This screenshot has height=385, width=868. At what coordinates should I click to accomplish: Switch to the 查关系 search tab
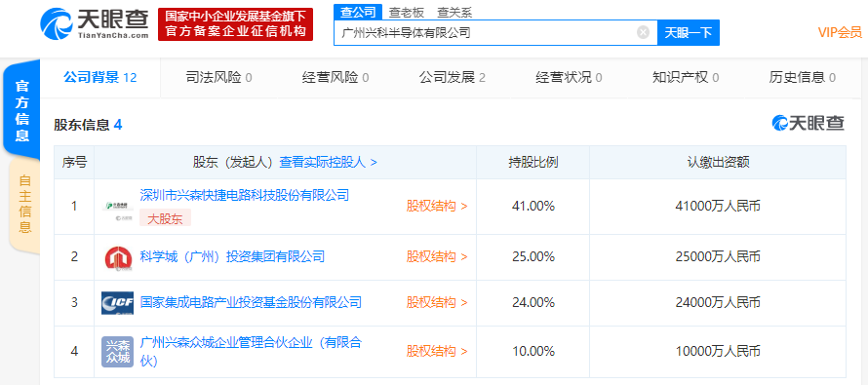(454, 12)
